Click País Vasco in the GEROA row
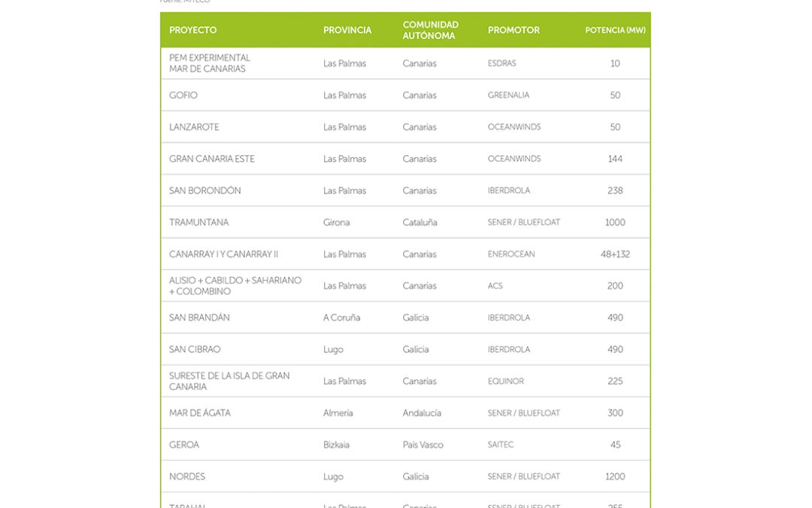 (423, 445)
